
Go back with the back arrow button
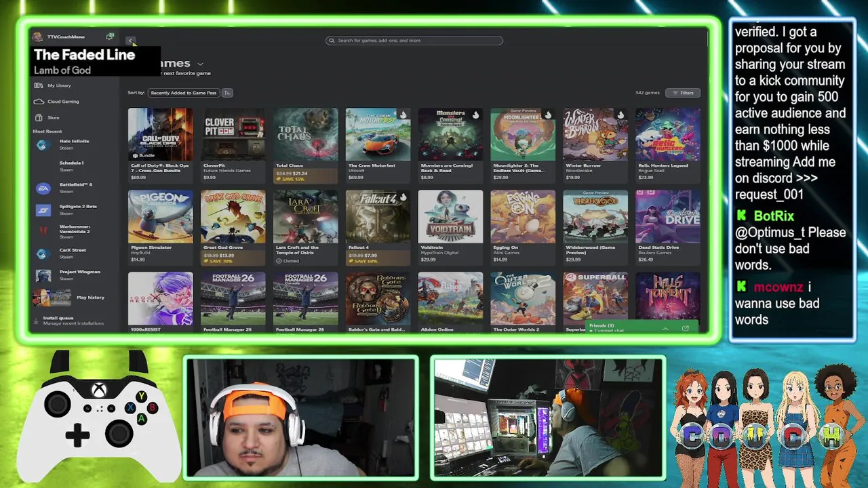tap(131, 41)
